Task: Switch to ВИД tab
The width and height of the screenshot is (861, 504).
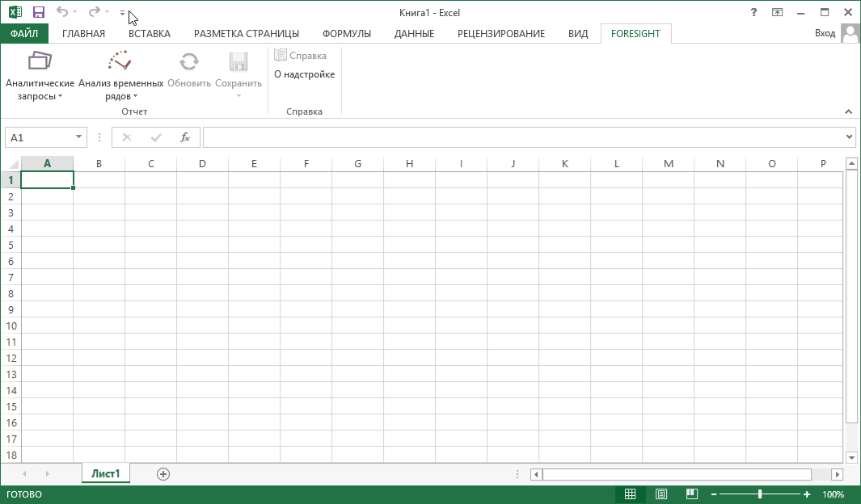Action: point(578,33)
